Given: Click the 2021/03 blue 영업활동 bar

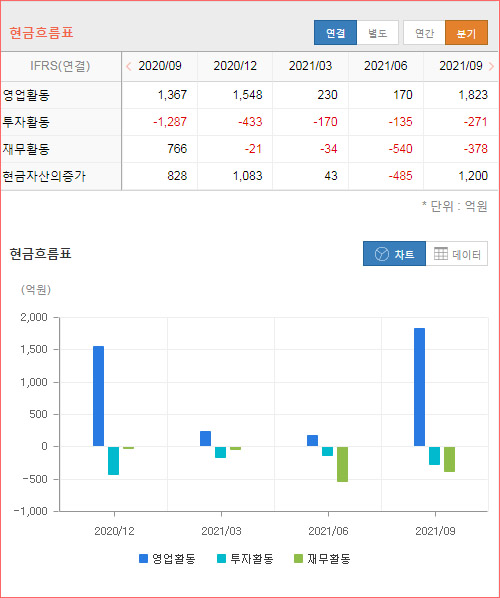Looking at the screenshot, I should [206, 439].
